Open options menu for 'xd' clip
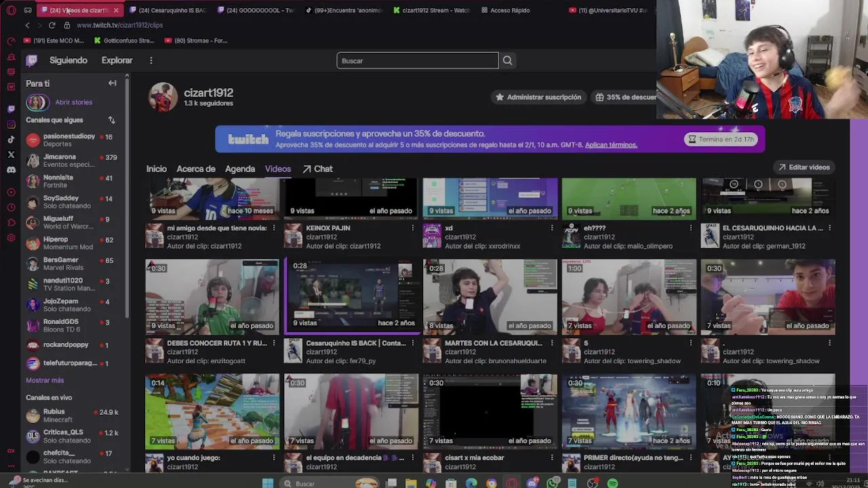Screen dimensions: 868x488 (551, 228)
